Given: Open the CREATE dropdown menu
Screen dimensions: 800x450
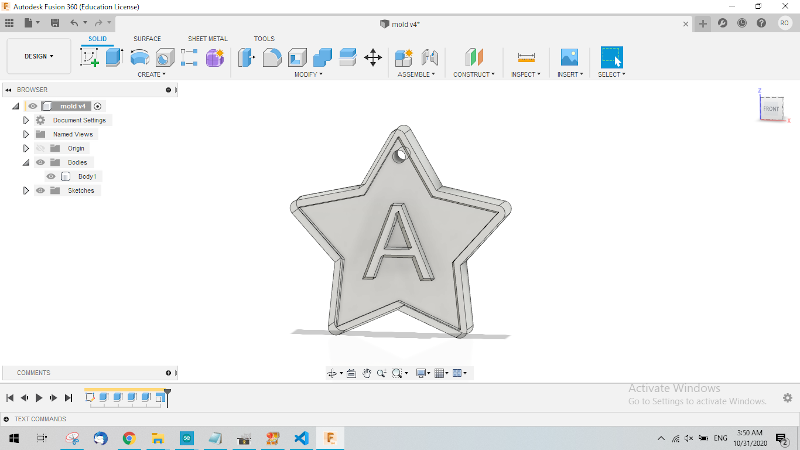Looking at the screenshot, I should 151,74.
